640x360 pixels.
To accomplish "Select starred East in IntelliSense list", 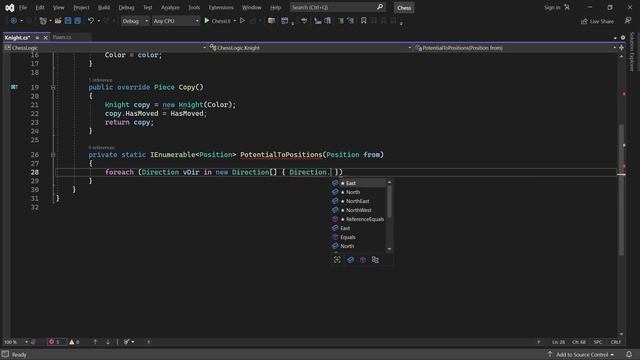I will (x=358, y=183).
